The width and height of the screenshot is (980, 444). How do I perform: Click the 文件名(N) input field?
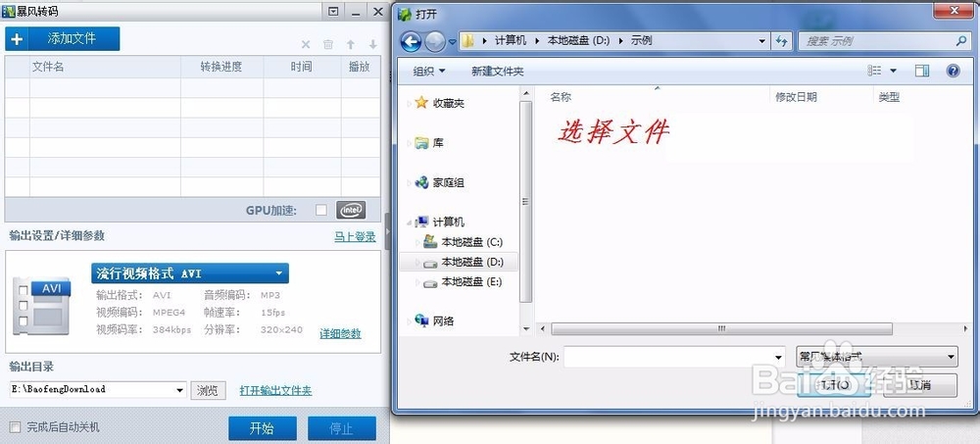coord(667,357)
